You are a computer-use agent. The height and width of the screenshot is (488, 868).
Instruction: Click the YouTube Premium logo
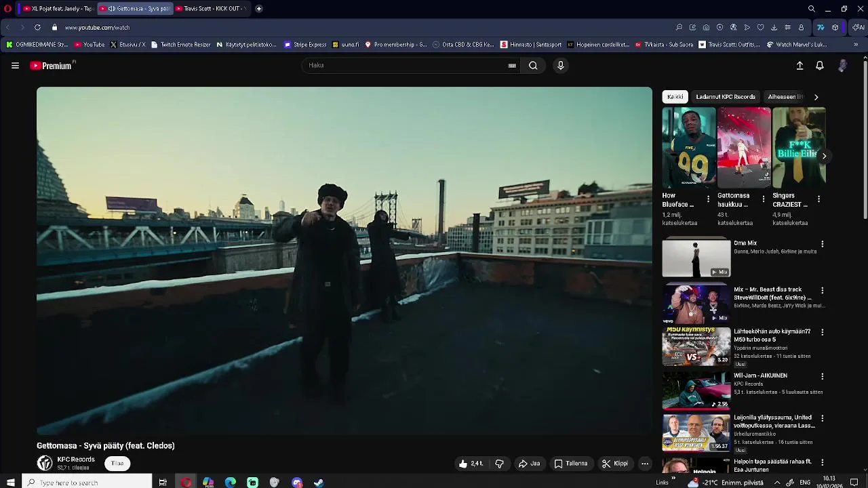[x=51, y=66]
